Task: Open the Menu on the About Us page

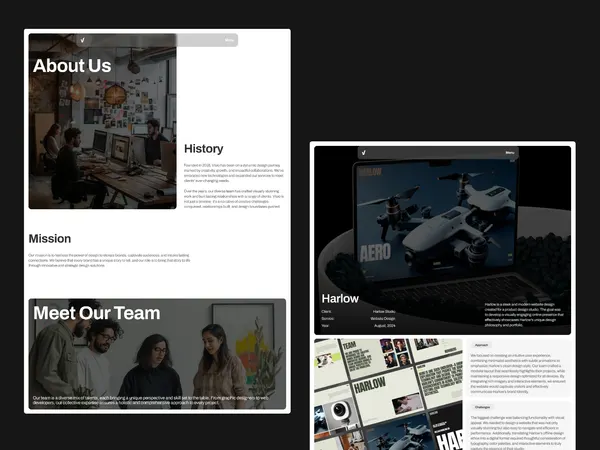Action: [x=229, y=40]
